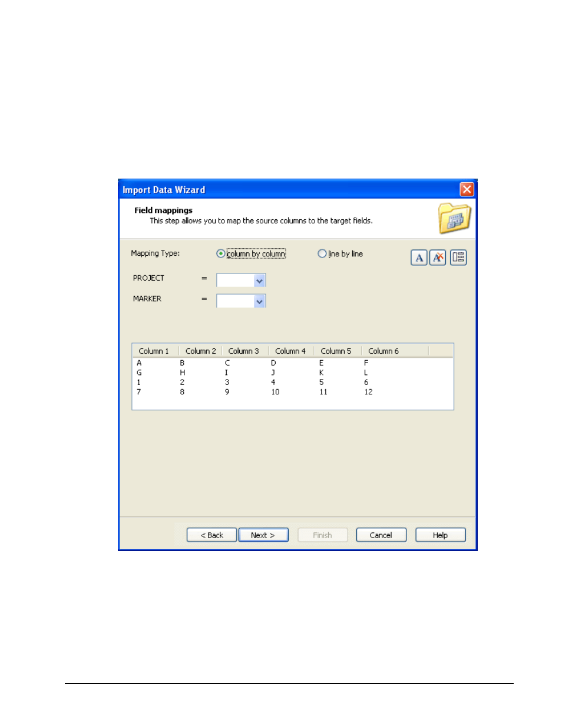Click the < Back button
Image resolution: width=562 pixels, height=728 pixels.
(x=212, y=535)
